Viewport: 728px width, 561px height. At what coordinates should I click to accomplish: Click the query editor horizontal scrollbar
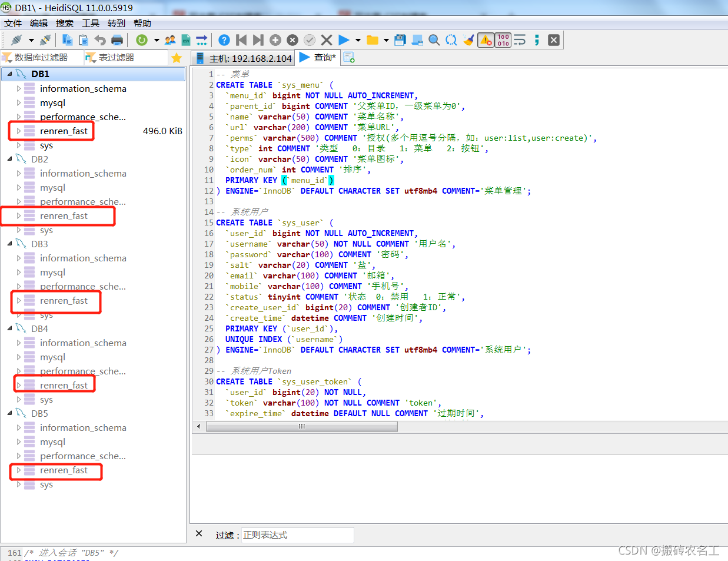(301, 426)
